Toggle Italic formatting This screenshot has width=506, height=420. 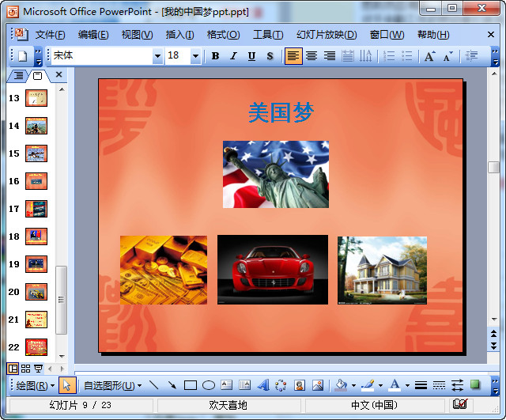click(x=233, y=56)
